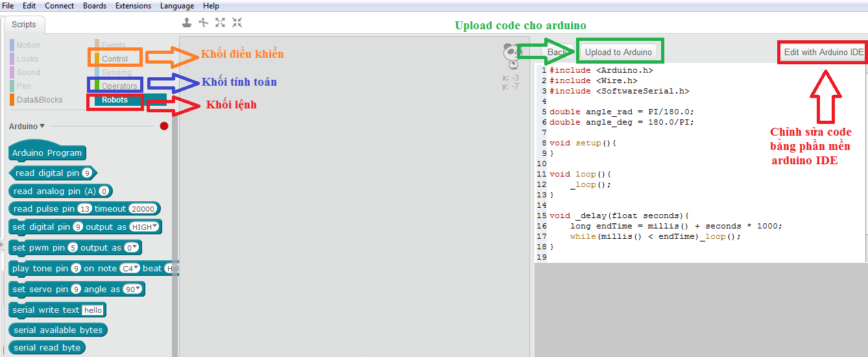Click the set servo pin block label
Viewport: 868px width, 357px height.
(x=40, y=289)
